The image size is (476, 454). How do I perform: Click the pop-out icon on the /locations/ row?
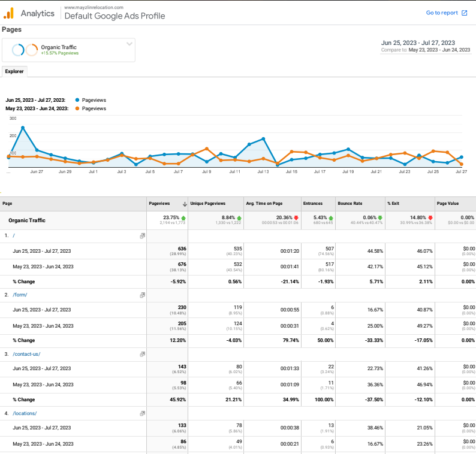[x=142, y=413]
